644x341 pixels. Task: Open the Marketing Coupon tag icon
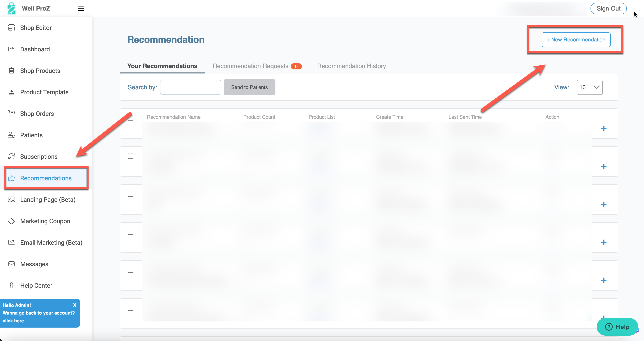tap(11, 221)
